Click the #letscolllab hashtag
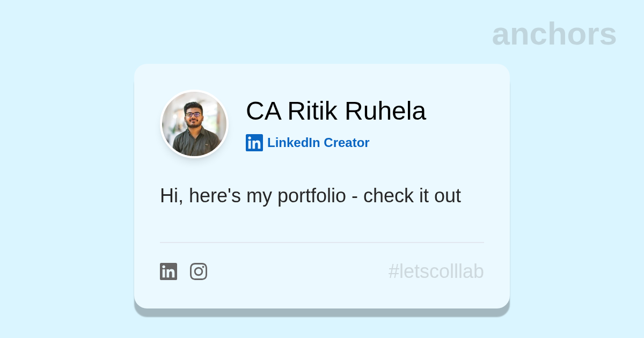Viewport: 644px width, 338px height. point(436,271)
